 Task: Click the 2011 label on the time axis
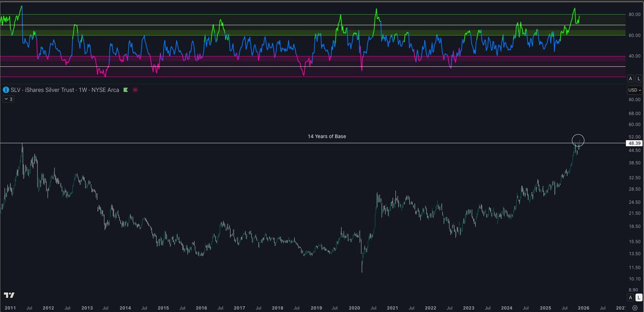click(10, 307)
